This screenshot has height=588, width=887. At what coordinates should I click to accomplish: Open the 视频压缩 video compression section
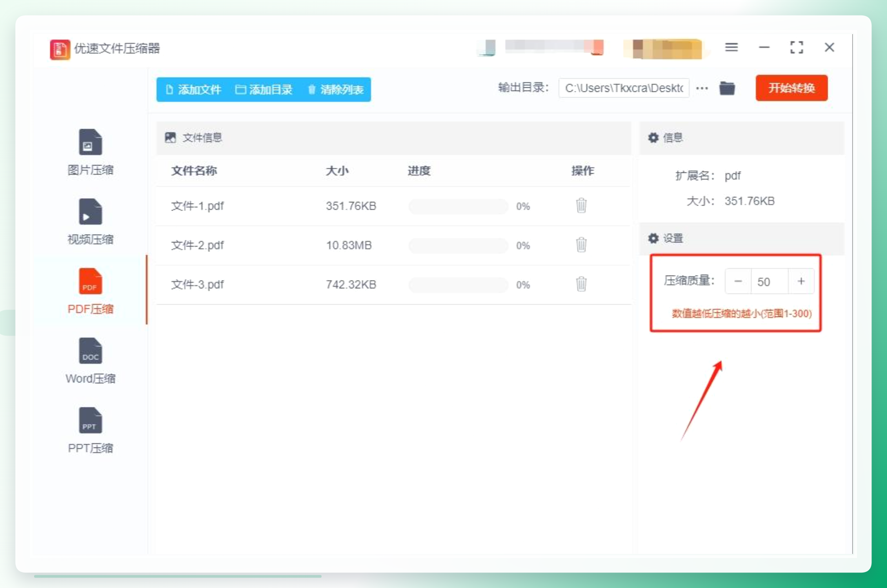point(90,222)
